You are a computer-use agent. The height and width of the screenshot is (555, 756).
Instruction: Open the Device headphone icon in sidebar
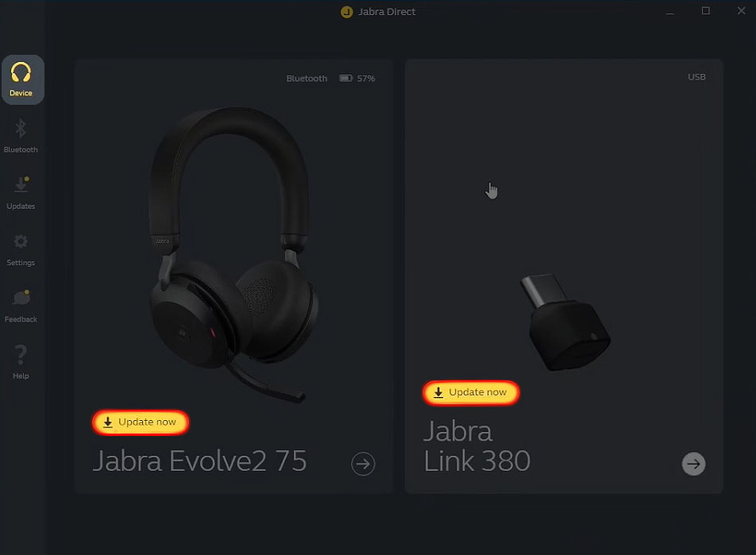pos(21,73)
